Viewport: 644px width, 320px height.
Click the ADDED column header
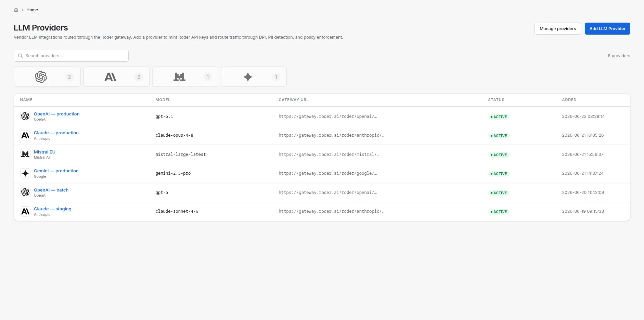(569, 100)
